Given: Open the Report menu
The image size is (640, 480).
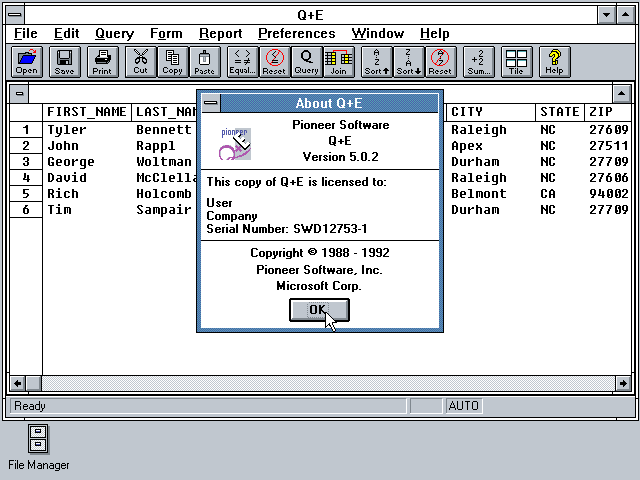Looking at the screenshot, I should point(220,33).
